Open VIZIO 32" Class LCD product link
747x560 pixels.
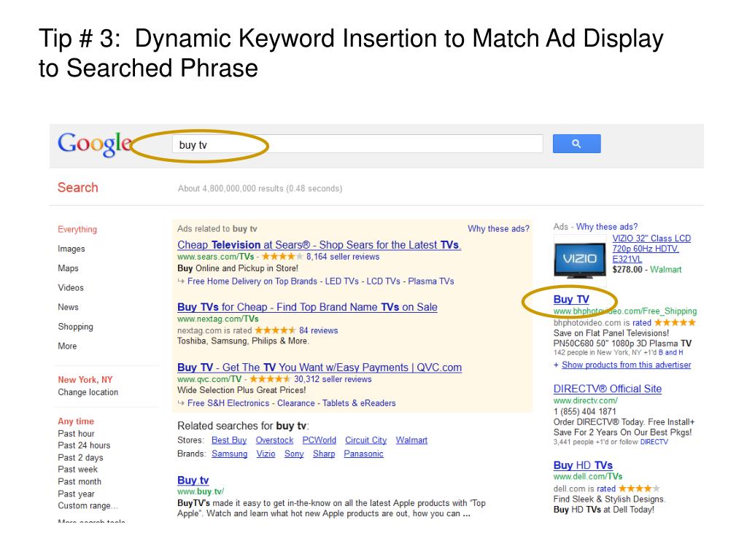651,249
